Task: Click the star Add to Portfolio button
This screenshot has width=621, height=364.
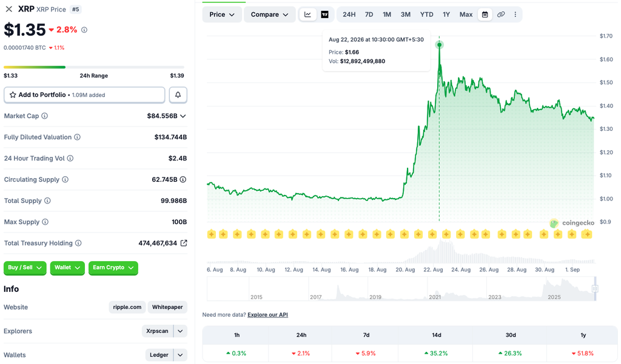Action: [x=84, y=95]
